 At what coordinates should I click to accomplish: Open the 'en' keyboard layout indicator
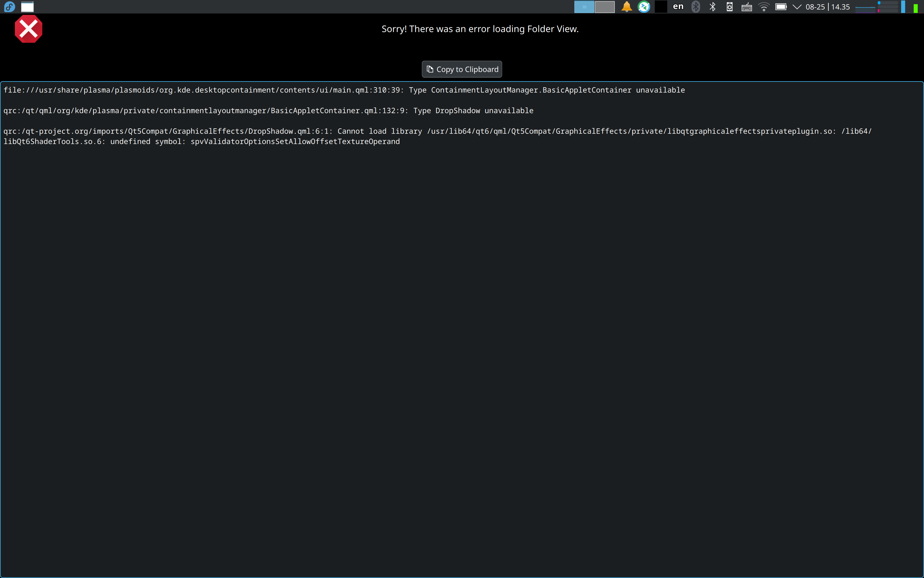pyautogui.click(x=678, y=7)
